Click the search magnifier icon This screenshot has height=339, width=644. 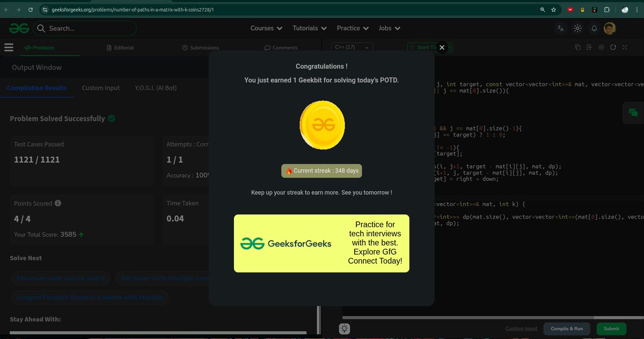[x=41, y=28]
